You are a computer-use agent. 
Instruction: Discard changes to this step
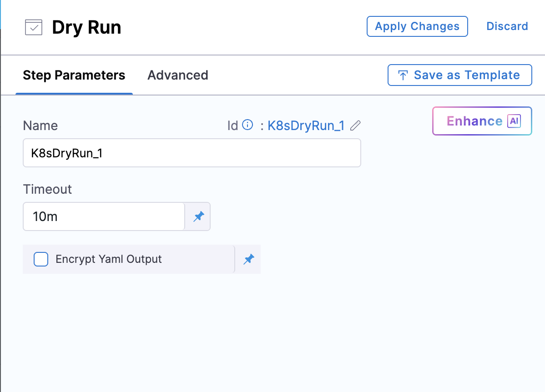[507, 26]
